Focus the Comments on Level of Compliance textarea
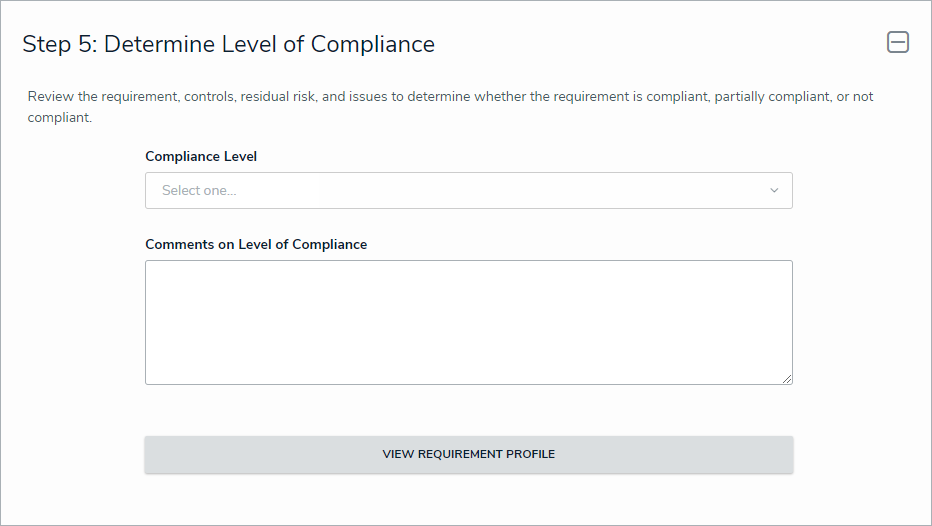Screen dimensions: 932x526 [468, 322]
